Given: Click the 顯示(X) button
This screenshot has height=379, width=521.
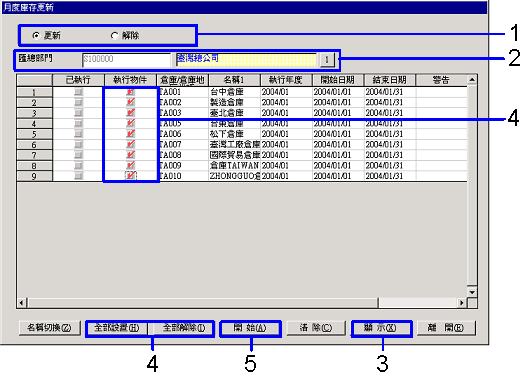Looking at the screenshot, I should click(x=381, y=328).
